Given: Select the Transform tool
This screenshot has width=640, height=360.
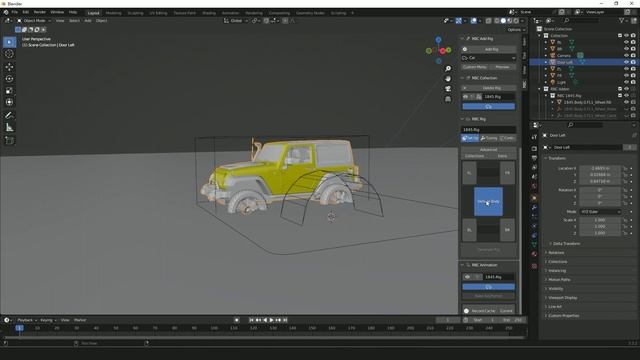Looking at the screenshot, I should (9, 102).
